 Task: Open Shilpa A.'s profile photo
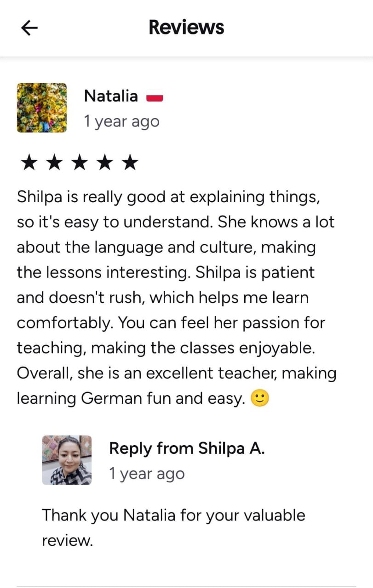coord(67,460)
